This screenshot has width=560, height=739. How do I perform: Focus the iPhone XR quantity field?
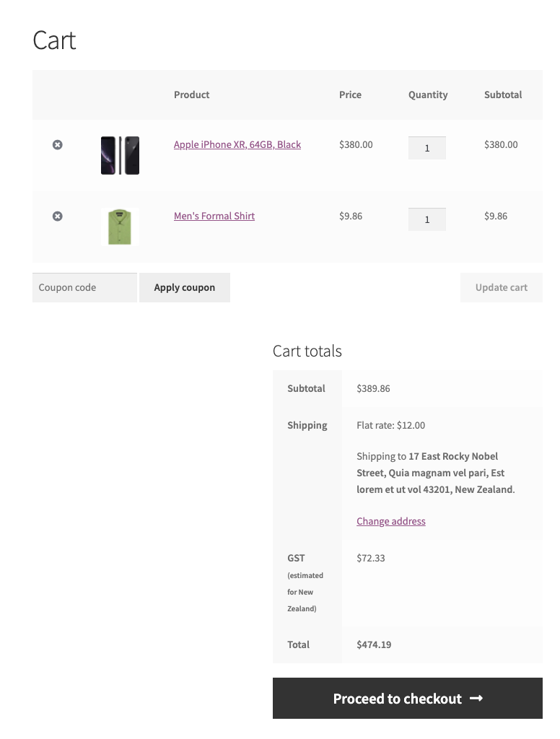coord(427,148)
